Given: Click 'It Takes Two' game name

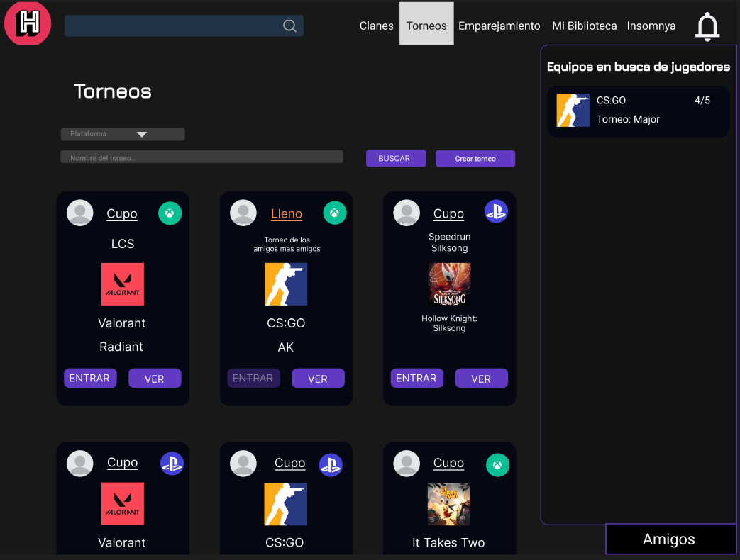Looking at the screenshot, I should pyautogui.click(x=448, y=542).
